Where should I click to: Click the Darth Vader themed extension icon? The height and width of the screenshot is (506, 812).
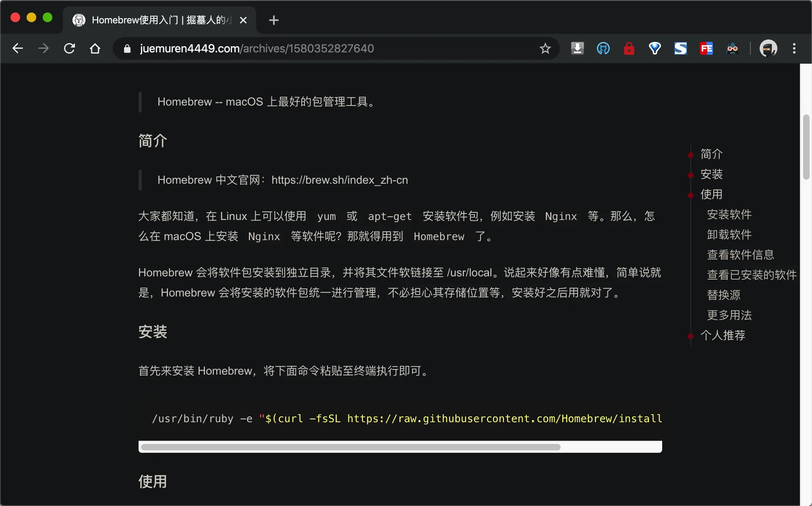pyautogui.click(x=732, y=48)
